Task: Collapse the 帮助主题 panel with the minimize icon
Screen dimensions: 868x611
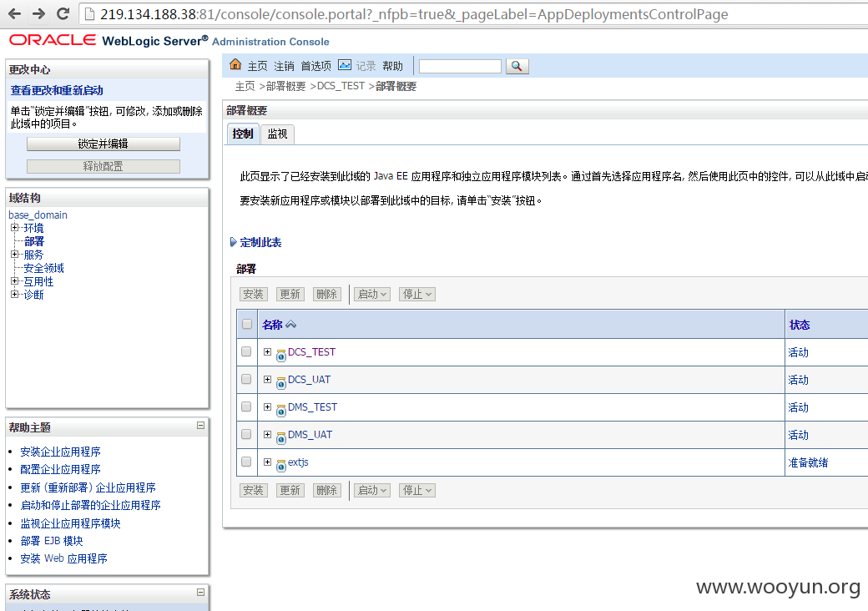Action: [x=200, y=426]
